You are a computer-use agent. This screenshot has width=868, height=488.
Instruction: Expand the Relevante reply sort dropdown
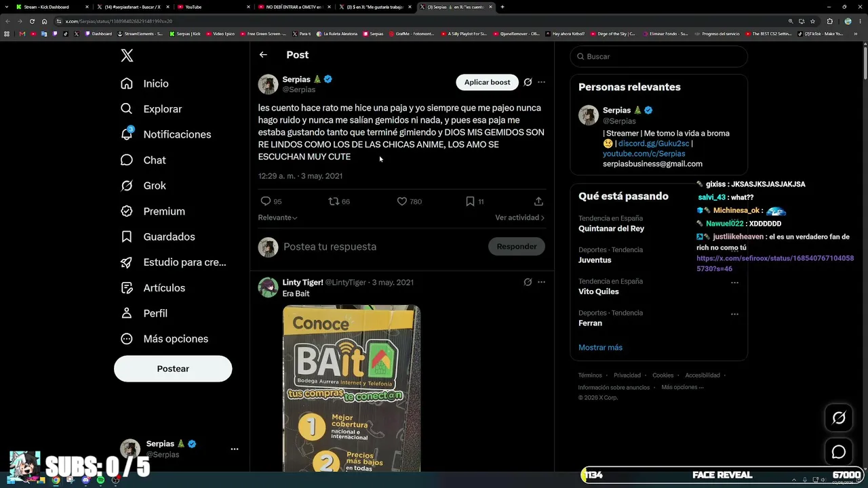coord(277,218)
